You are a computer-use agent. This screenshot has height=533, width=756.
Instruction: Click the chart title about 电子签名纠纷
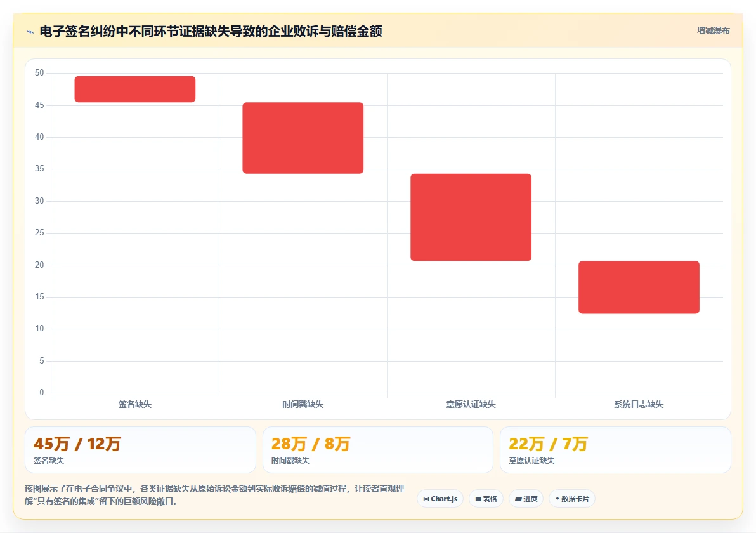click(211, 31)
